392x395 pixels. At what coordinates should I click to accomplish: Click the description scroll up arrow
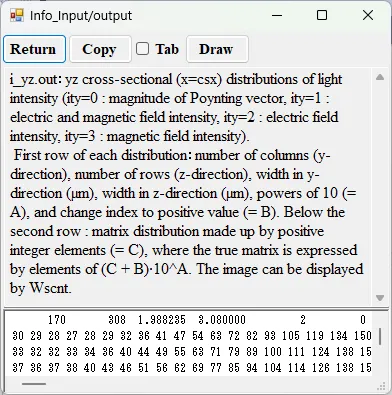click(380, 77)
